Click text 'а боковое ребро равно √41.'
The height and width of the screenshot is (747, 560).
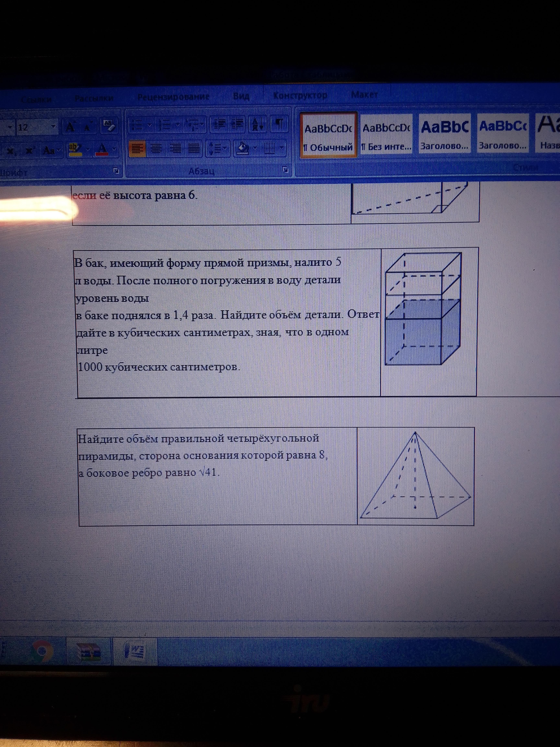tap(149, 472)
